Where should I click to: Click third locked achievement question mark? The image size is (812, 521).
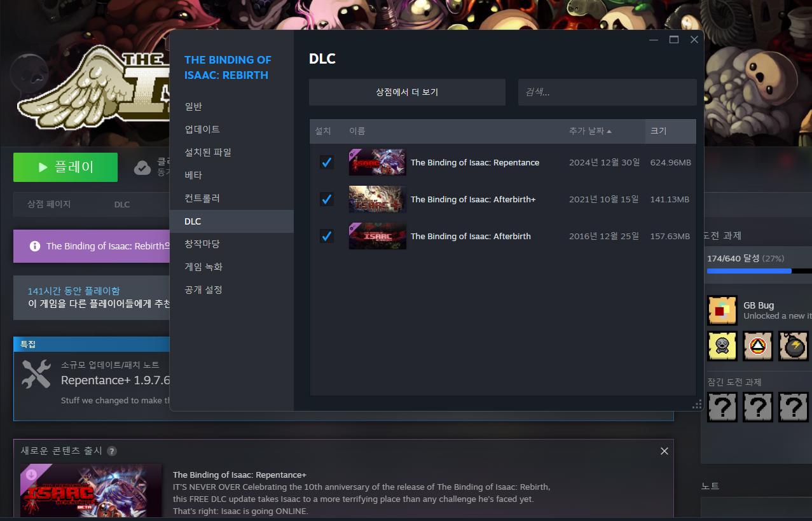click(x=794, y=407)
